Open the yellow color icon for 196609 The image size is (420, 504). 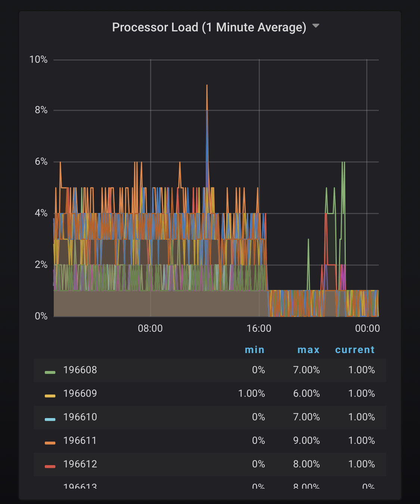[x=50, y=396]
